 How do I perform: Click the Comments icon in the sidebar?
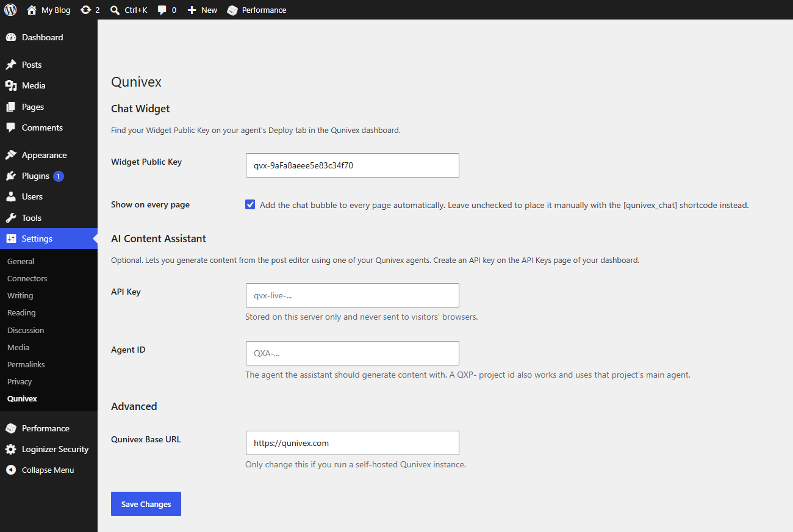(11, 128)
